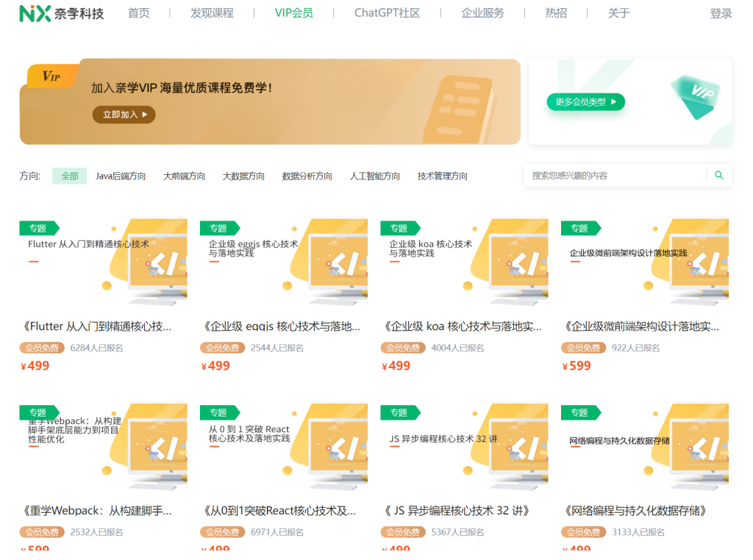Click the 登录 link
This screenshot has width=753, height=560.
click(721, 12)
